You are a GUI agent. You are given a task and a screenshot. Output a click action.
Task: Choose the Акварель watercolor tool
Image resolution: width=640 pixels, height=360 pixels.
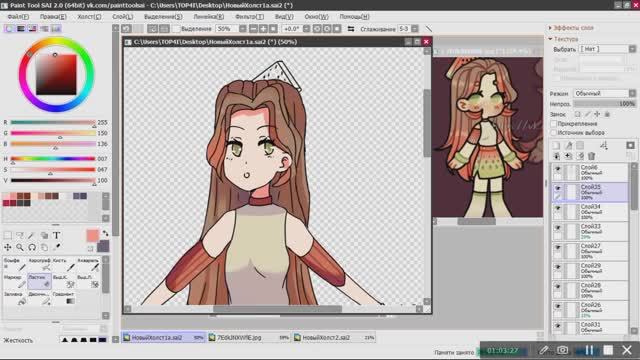pyautogui.click(x=88, y=264)
